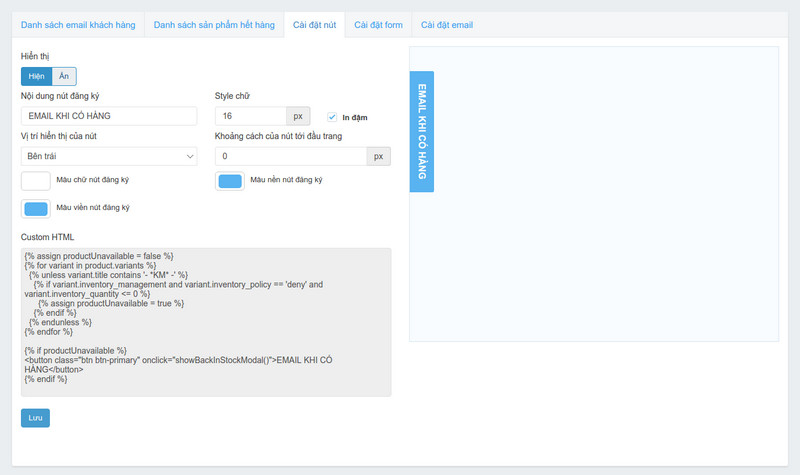Viewport: 800px width, 475px height.
Task: Pick the Màu viền nút đăng ký color
Action: click(x=36, y=209)
